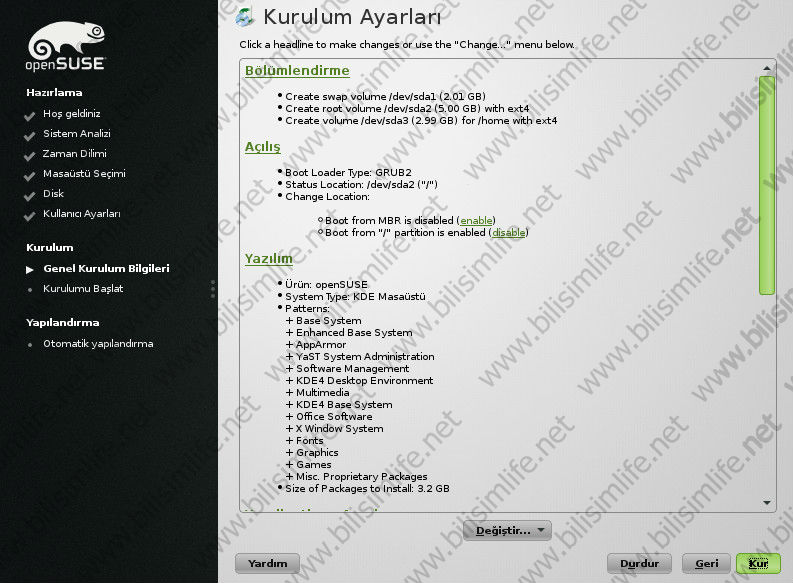Viewport: 793px width, 583px height.
Task: Click the Yapılandırma section heading
Action: click(x=63, y=323)
